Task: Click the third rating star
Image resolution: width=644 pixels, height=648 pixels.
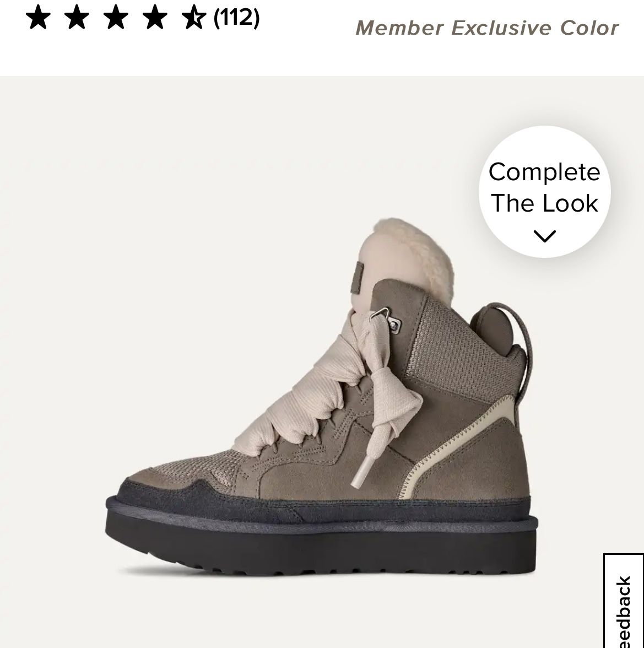Action: (x=116, y=18)
